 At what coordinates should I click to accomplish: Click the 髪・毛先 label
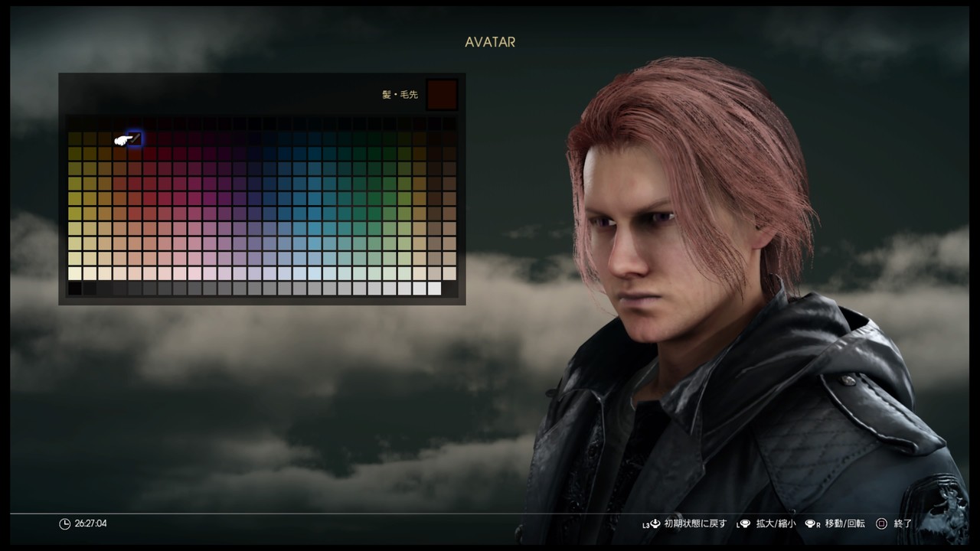[x=400, y=95]
